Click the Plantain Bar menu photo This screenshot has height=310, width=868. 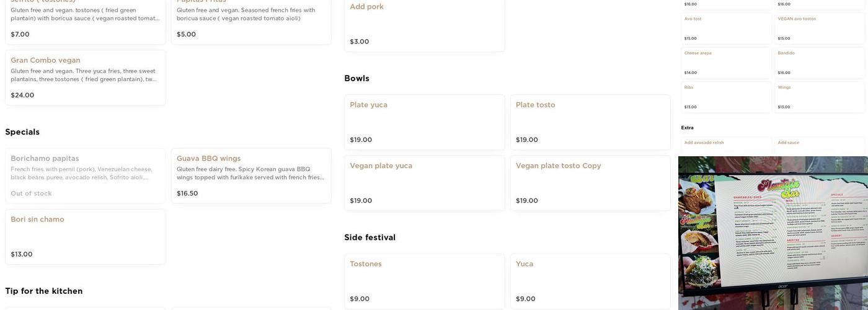click(773, 233)
